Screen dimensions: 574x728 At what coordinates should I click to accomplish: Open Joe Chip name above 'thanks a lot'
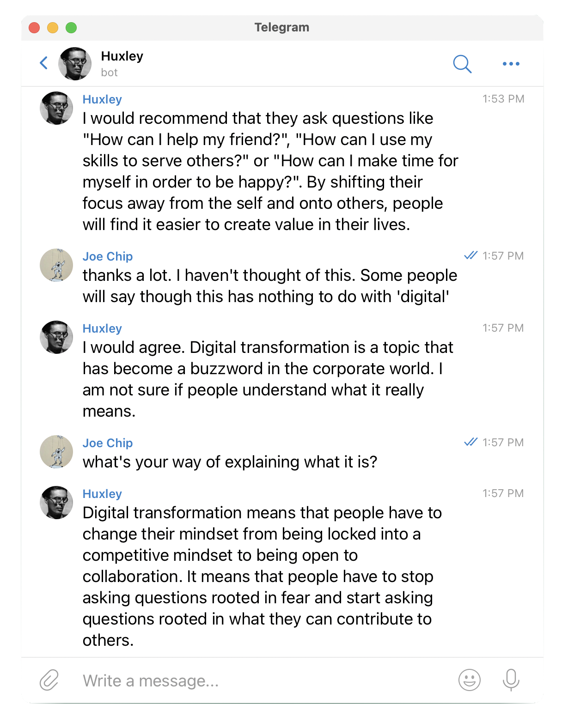108,256
